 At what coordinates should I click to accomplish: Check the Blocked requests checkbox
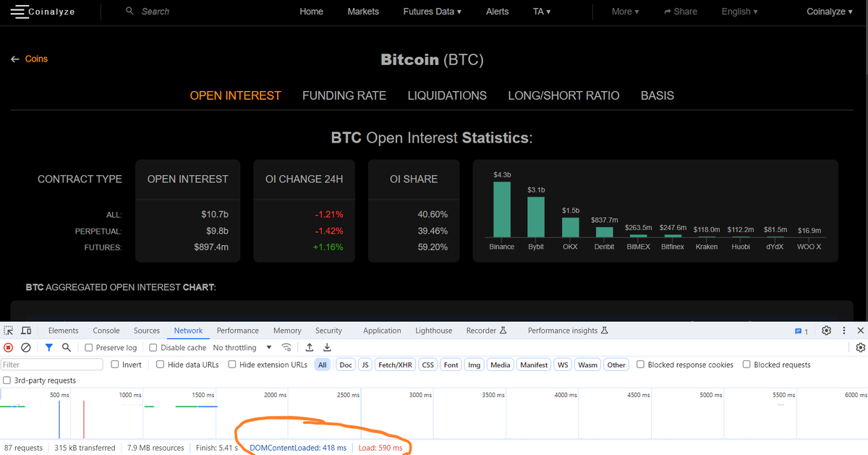pyautogui.click(x=746, y=365)
